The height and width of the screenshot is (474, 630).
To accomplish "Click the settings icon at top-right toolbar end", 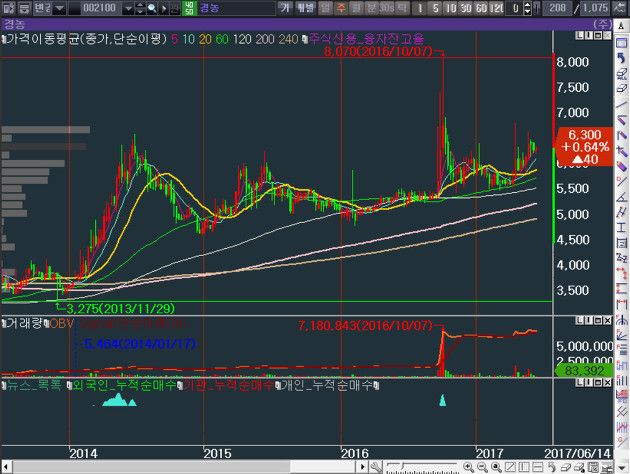I will click(620, 8).
